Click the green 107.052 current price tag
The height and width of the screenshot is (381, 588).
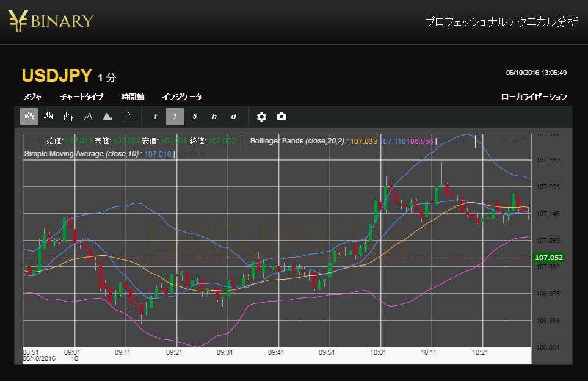(x=549, y=258)
